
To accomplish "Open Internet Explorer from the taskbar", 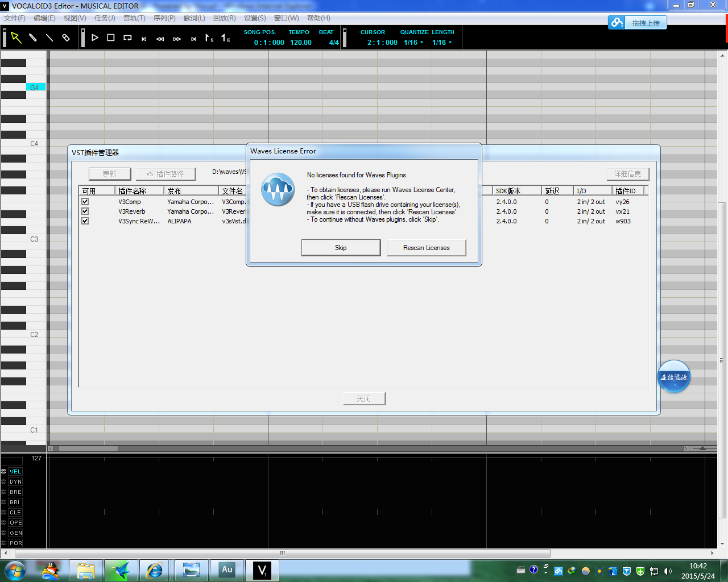I will [x=155, y=570].
